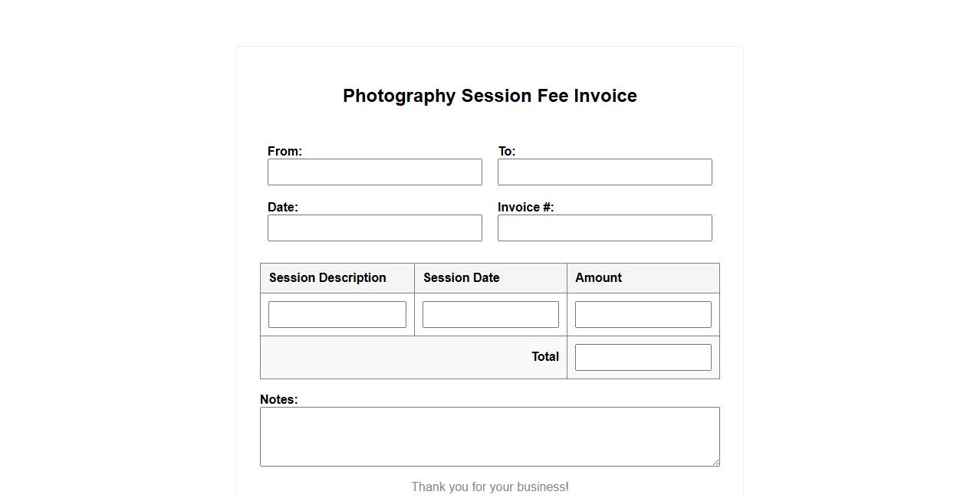Image resolution: width=980 pixels, height=498 pixels.
Task: Click the Session Date table input
Action: 490,315
